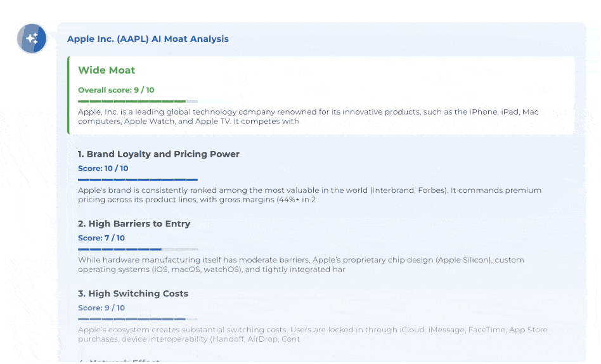Click the iCloud, iMessage switching costs paragraph
This screenshot has height=364, width=601.
312,334
